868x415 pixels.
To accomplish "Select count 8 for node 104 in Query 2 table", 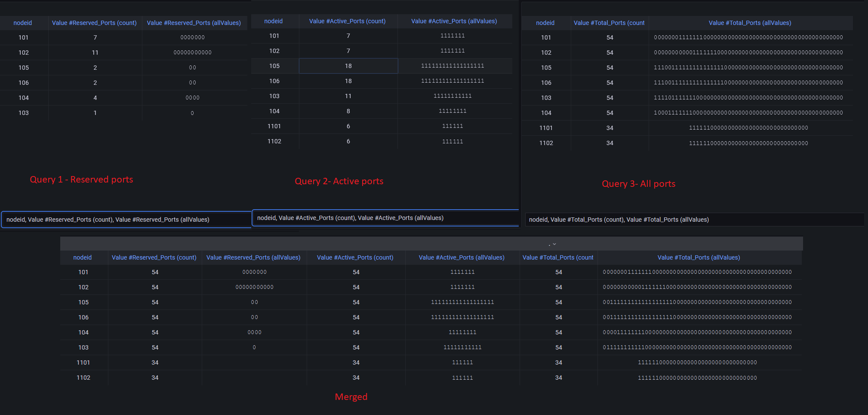I will click(348, 111).
